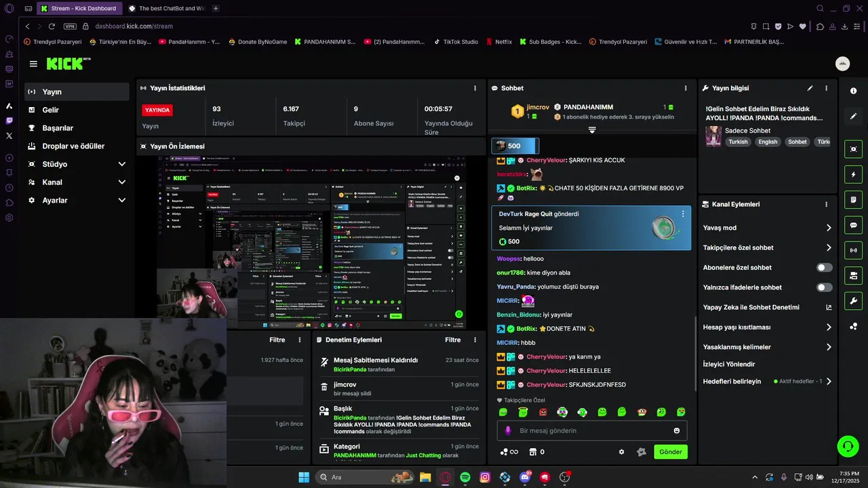This screenshot has width=868, height=488.
Task: Open three-dot menu of Sohbet panel
Action: [686, 88]
